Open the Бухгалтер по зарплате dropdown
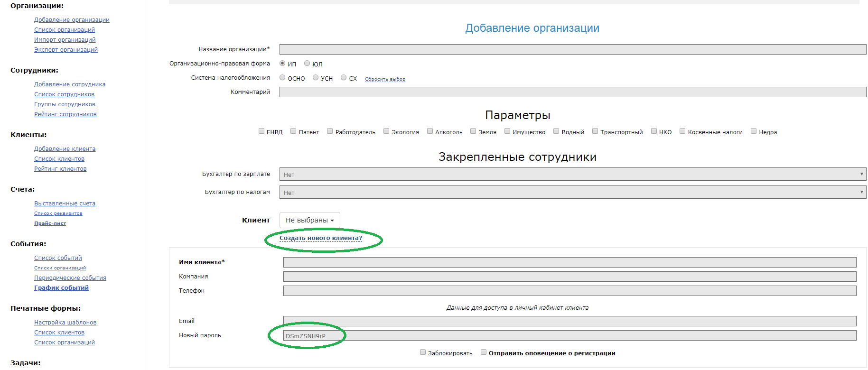The image size is (868, 370). click(x=572, y=175)
